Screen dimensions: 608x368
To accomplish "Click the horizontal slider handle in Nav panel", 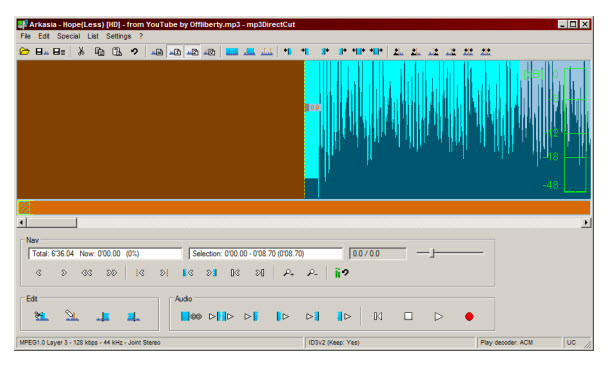I will point(432,253).
